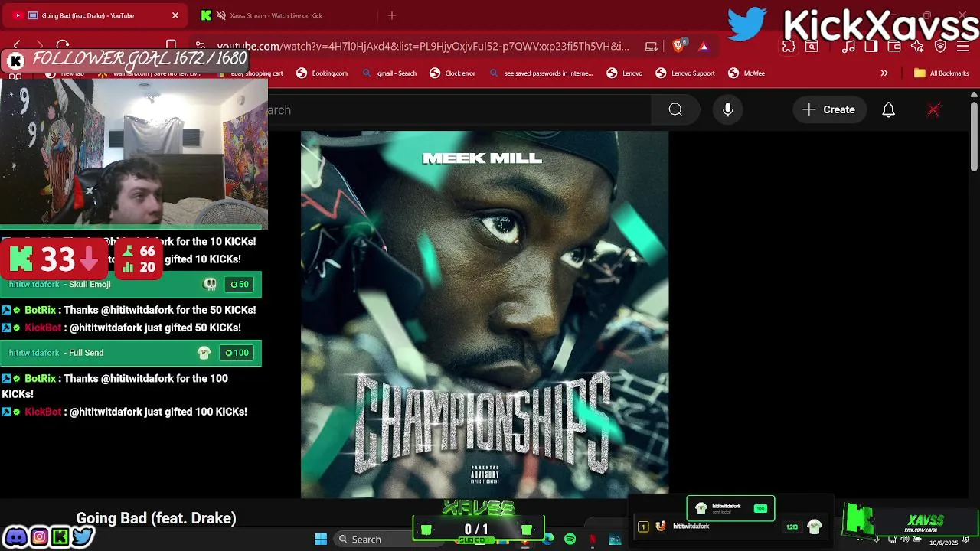Open the McAfee bookmark
This screenshot has height=551, width=980.
(746, 73)
